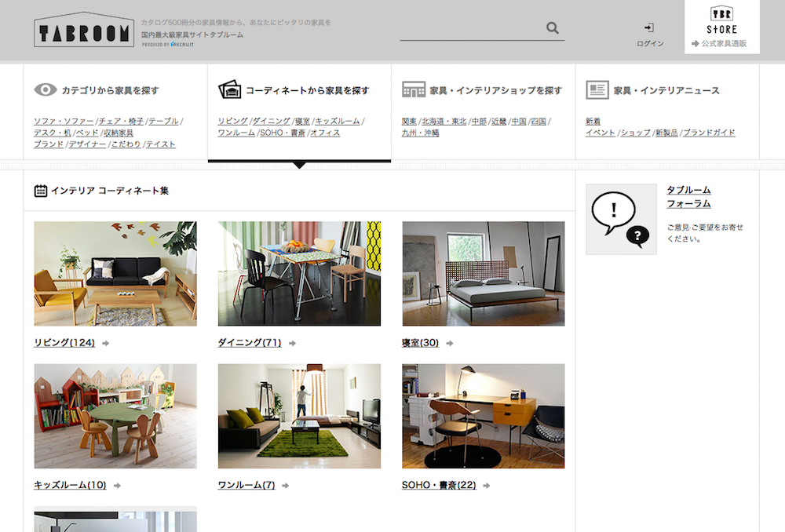Image resolution: width=785 pixels, height=532 pixels.
Task: Open テーブル category link
Action: [163, 121]
